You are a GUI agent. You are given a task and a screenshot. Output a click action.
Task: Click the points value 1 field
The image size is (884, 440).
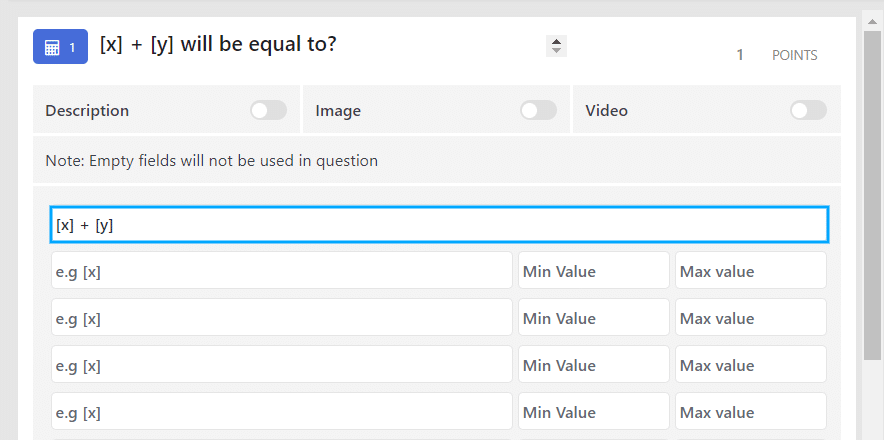[x=740, y=55]
